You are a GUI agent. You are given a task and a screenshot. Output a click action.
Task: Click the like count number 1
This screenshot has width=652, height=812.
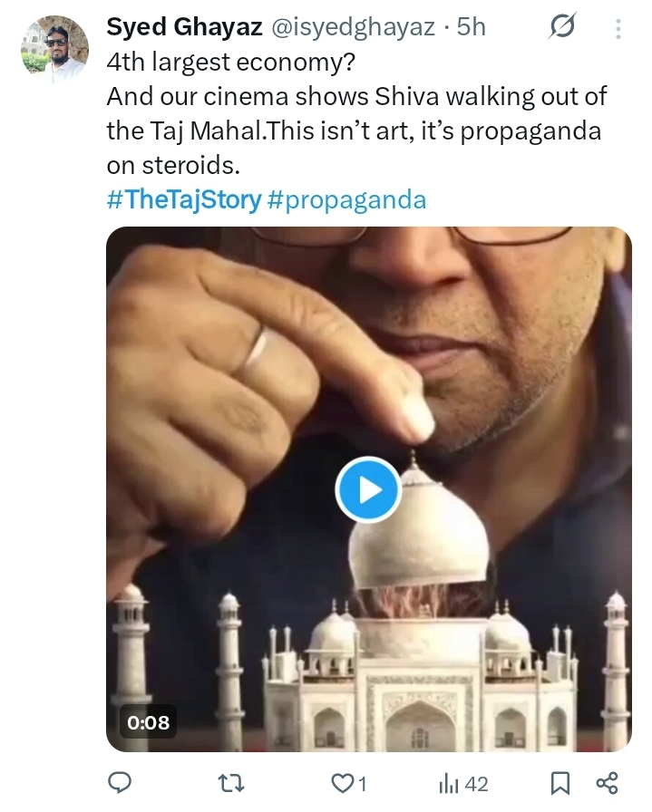(362, 784)
